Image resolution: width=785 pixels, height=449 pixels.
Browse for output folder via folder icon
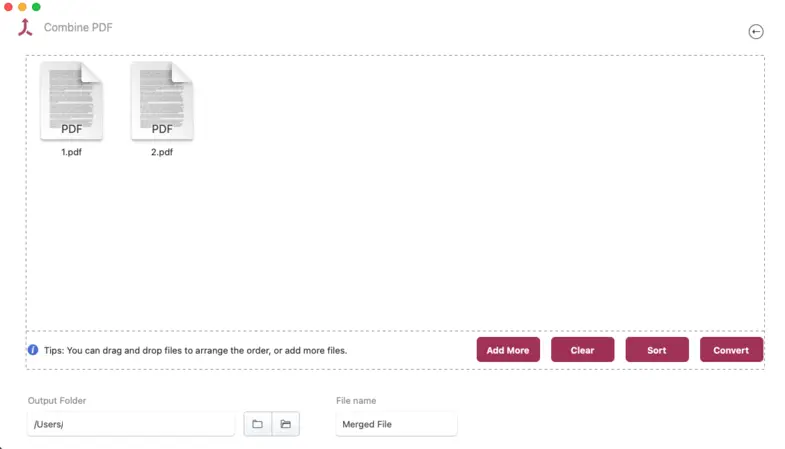[257, 424]
